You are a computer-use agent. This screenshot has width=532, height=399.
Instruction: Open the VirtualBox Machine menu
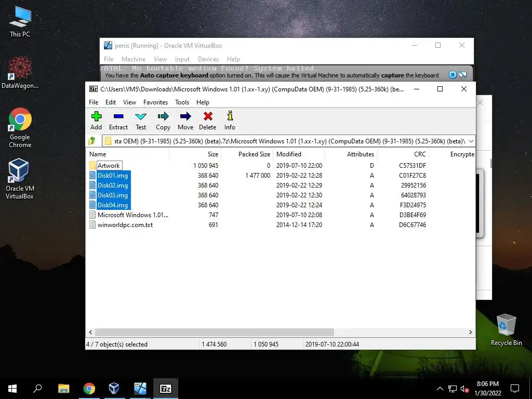click(134, 59)
